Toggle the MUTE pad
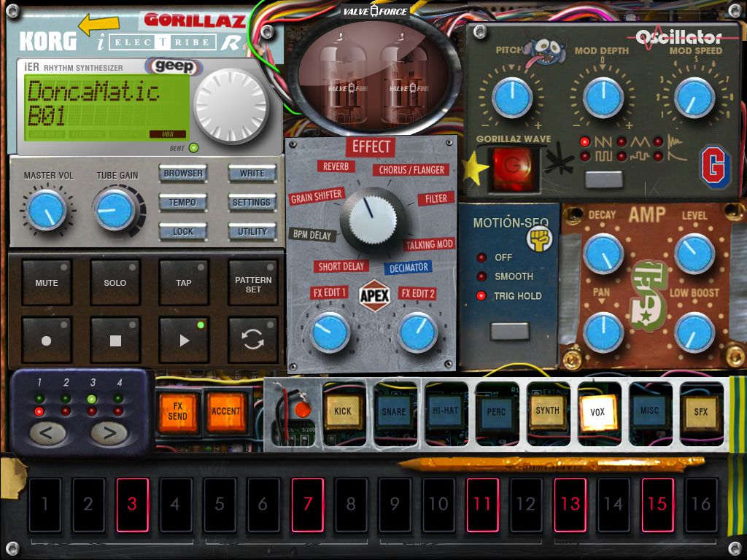 [47, 282]
